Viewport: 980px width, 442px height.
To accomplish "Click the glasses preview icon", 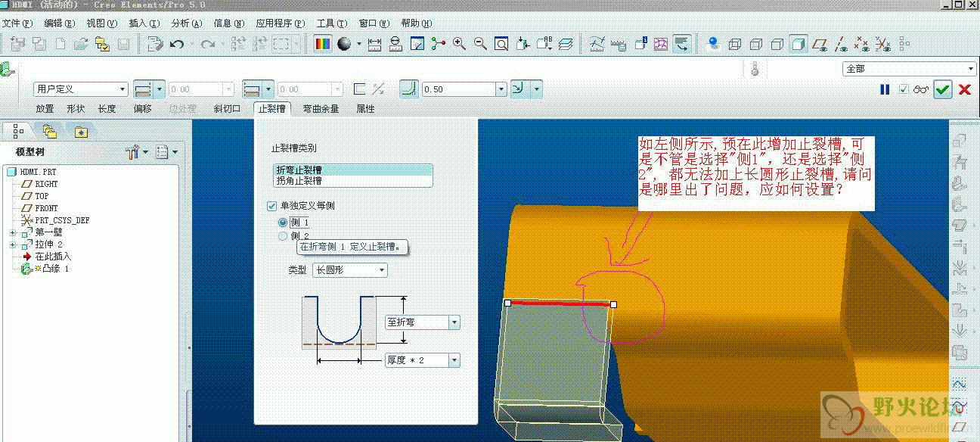I will [921, 89].
